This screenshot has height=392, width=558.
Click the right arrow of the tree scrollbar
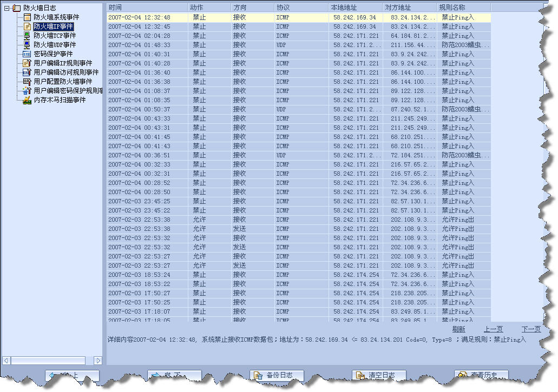(x=98, y=361)
